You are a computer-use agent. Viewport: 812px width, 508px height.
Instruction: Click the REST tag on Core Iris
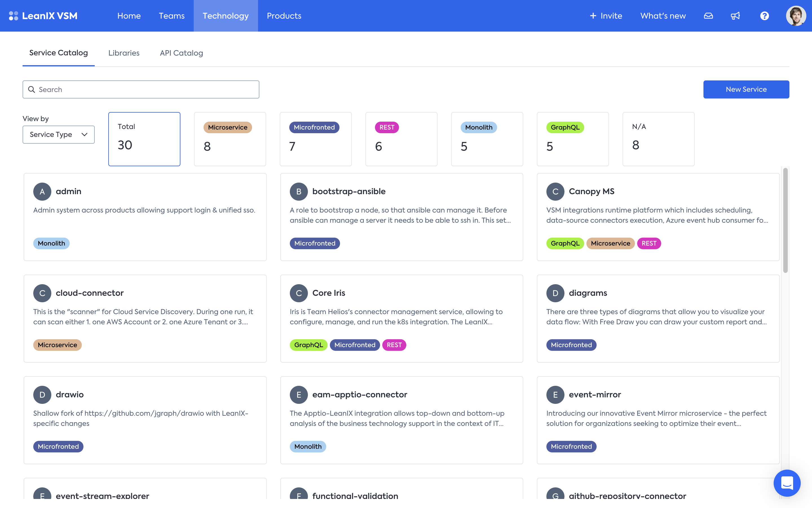click(x=394, y=345)
